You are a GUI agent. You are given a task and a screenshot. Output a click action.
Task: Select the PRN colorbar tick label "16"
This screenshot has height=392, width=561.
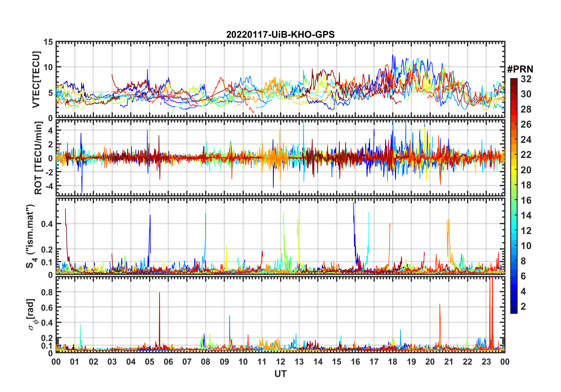coord(526,200)
